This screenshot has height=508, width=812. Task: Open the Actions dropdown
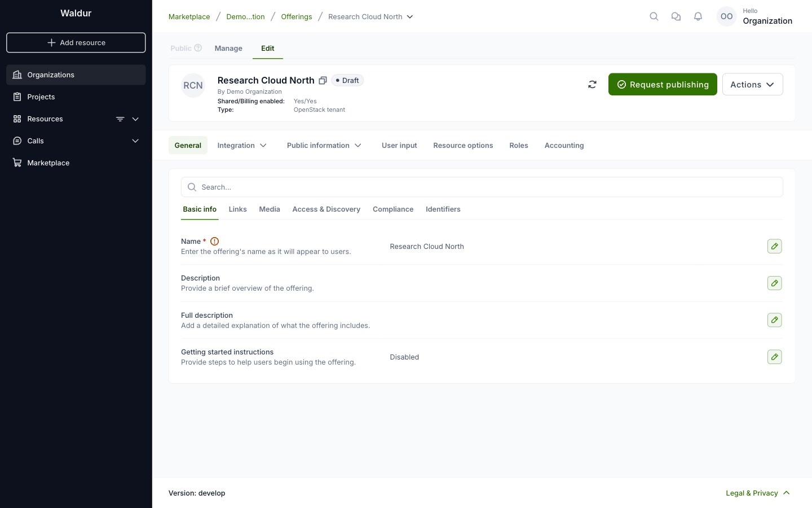tap(752, 84)
